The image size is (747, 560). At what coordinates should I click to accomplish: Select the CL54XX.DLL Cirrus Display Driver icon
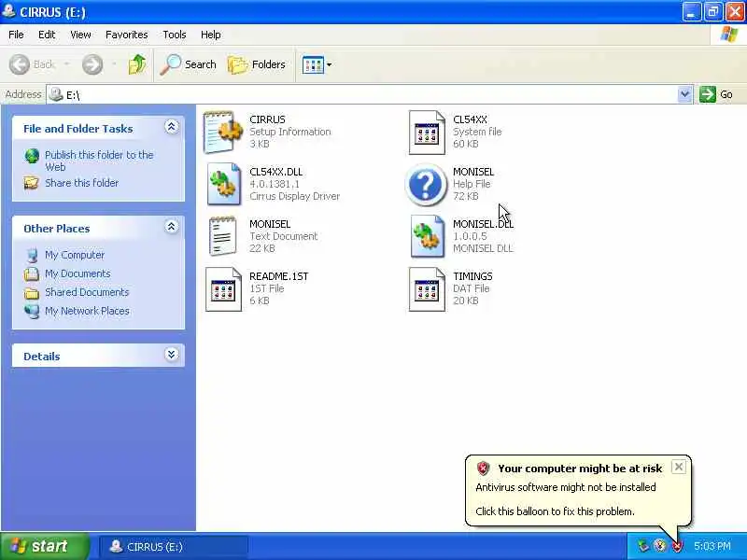point(223,184)
